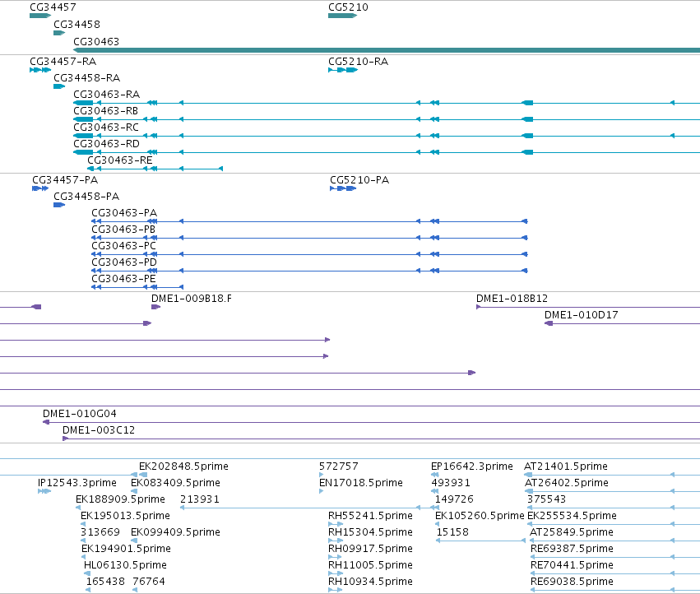The width and height of the screenshot is (700, 594).
Task: Select EST RE69038.5prime
Action: [615, 590]
